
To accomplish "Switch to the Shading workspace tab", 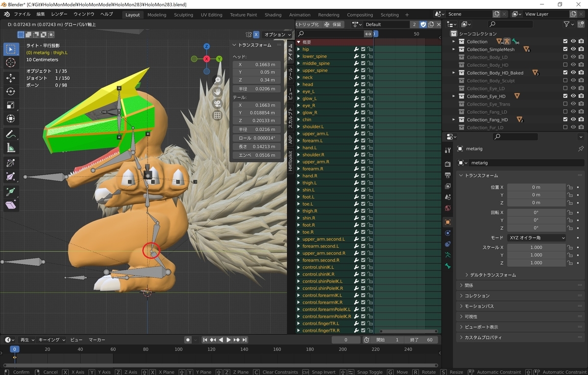I will coord(273,15).
